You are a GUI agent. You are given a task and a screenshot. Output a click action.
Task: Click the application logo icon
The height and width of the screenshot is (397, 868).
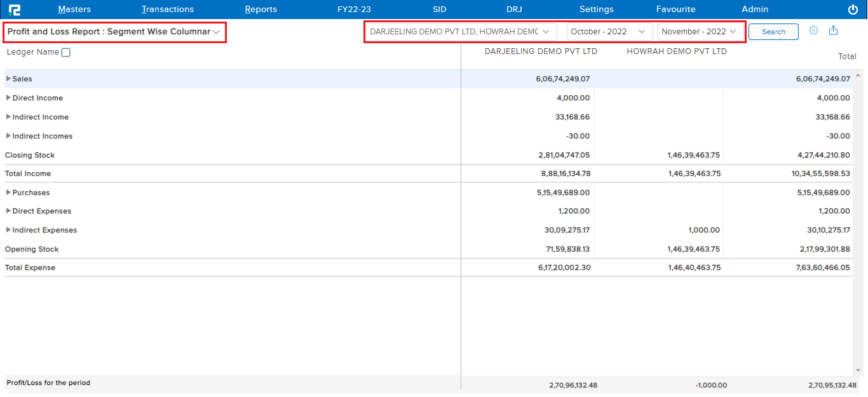15,10
